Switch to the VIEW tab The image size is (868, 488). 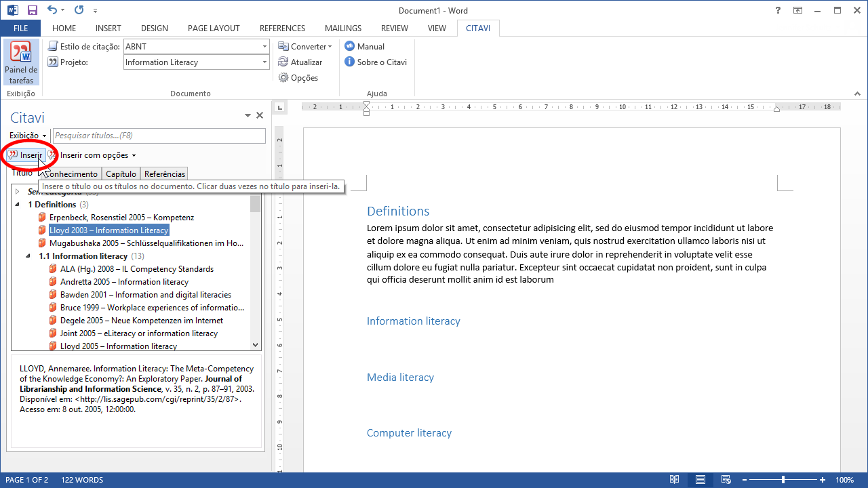coord(437,28)
